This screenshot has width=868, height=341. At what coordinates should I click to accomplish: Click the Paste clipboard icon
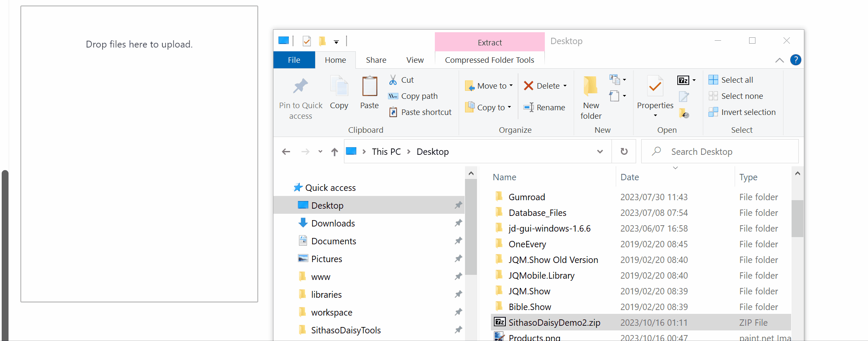(x=369, y=87)
